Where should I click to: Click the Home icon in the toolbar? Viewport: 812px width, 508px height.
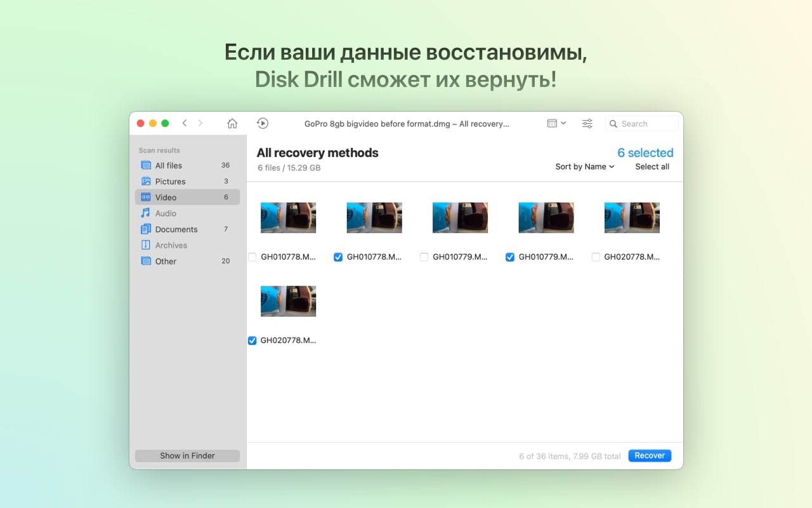coord(232,123)
